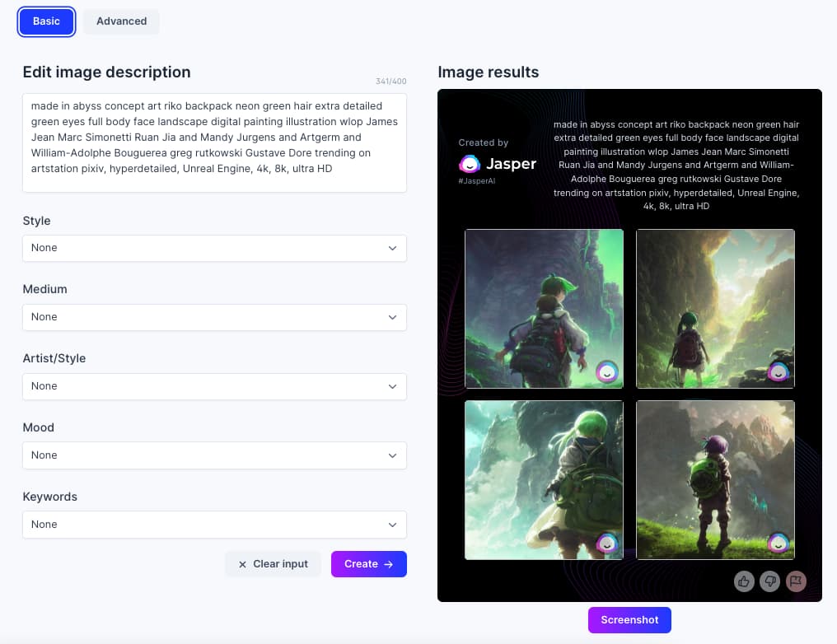Click the Image results heading
The width and height of the screenshot is (837, 644).
point(489,72)
